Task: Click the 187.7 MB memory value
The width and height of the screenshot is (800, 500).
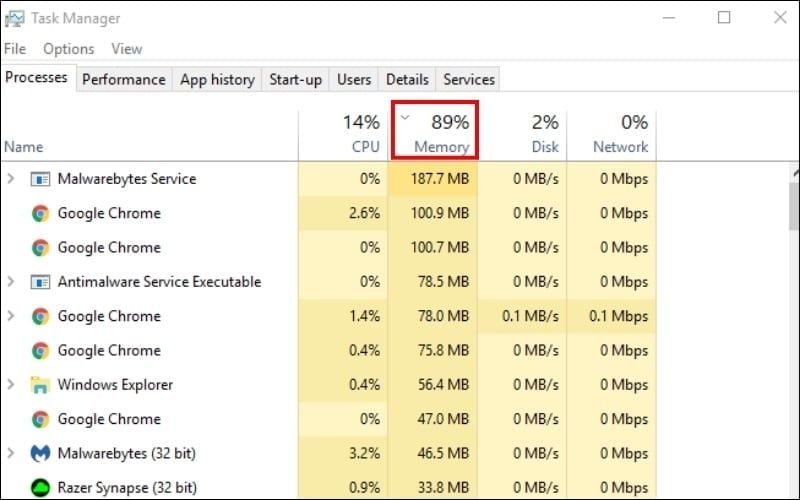Action: point(440,179)
